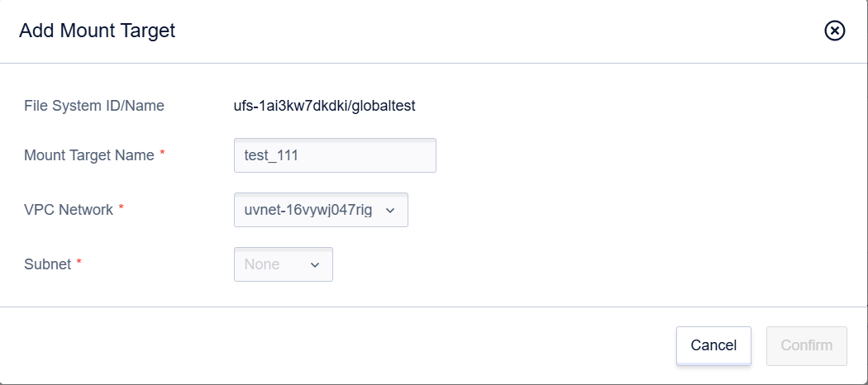Click the Add Mount Target title
868x385 pixels.
click(x=97, y=31)
